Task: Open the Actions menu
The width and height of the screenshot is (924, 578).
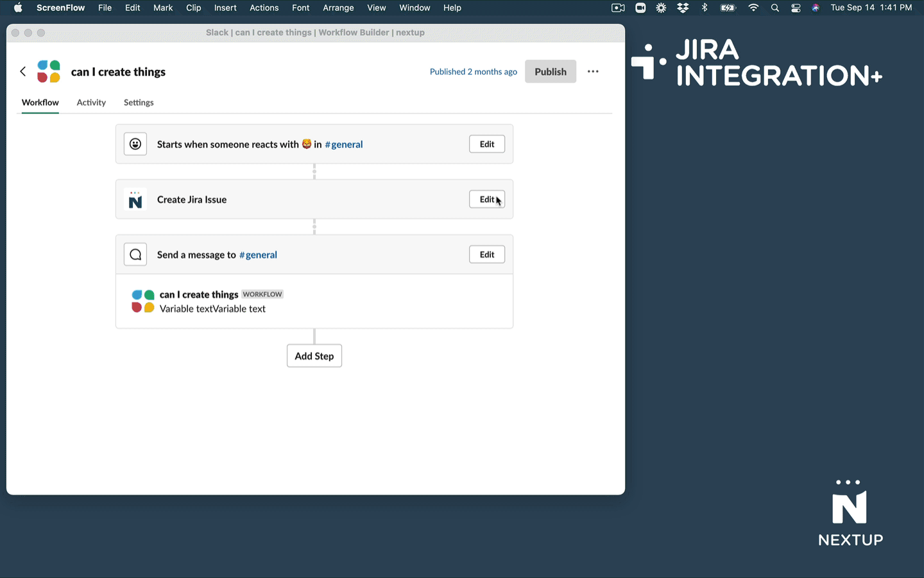Action: click(264, 8)
